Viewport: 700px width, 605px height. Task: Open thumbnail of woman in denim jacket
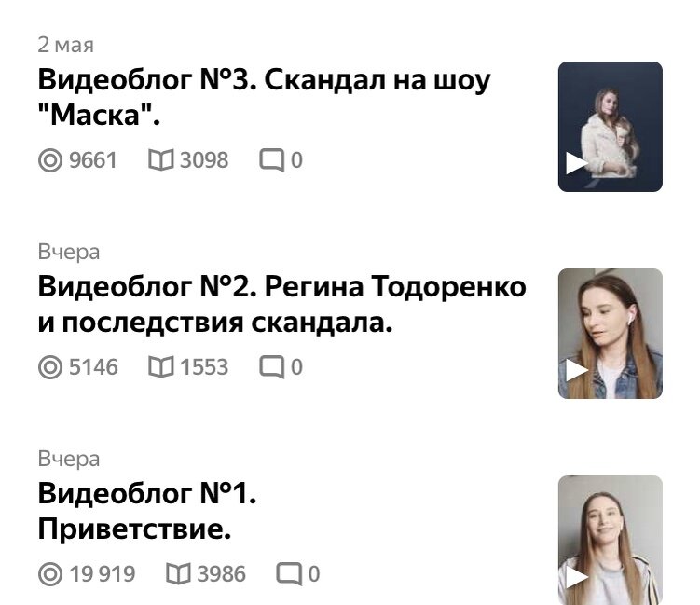611,334
